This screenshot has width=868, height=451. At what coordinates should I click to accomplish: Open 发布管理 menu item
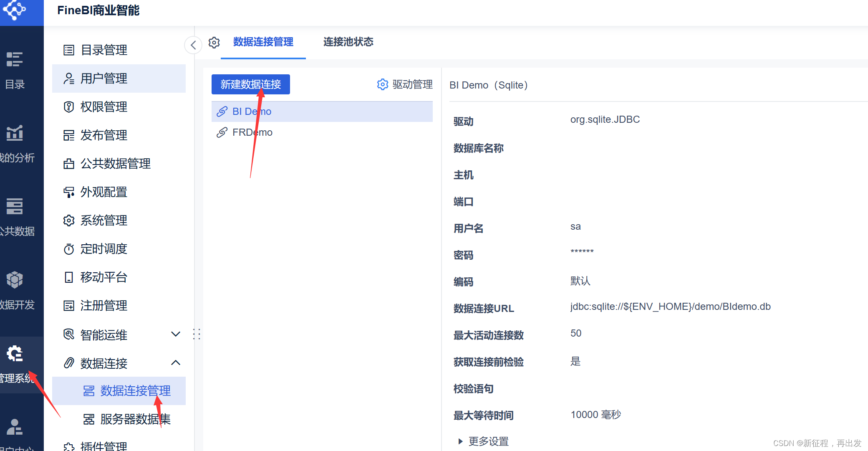tap(119, 135)
